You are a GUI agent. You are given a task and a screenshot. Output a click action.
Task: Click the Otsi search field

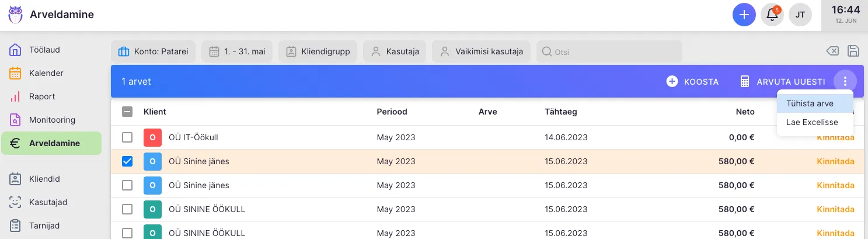(609, 51)
